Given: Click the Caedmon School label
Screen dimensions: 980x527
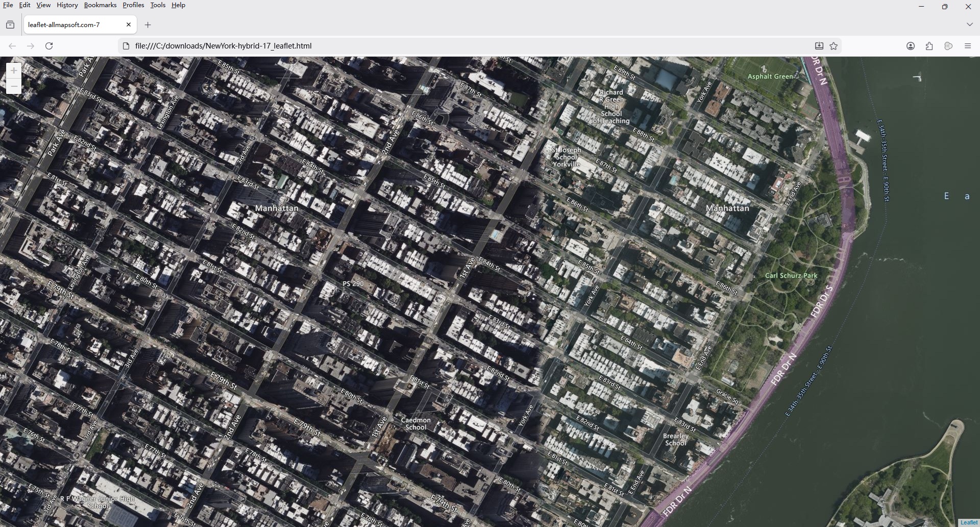Looking at the screenshot, I should (x=416, y=424).
